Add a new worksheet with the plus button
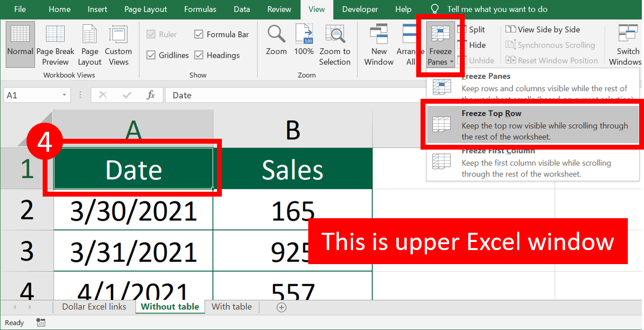This screenshot has height=330, width=644. pos(281,307)
